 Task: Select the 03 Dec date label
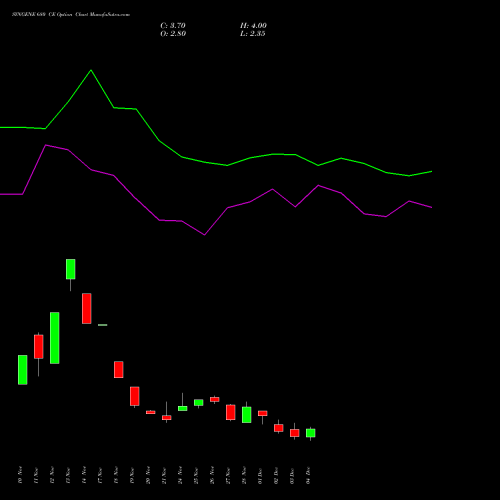(292, 475)
